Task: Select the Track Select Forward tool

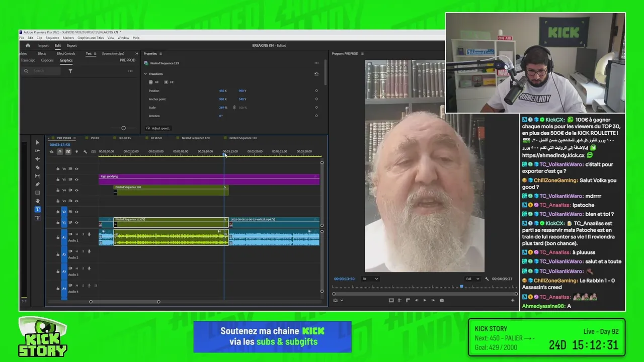Action: click(38, 151)
